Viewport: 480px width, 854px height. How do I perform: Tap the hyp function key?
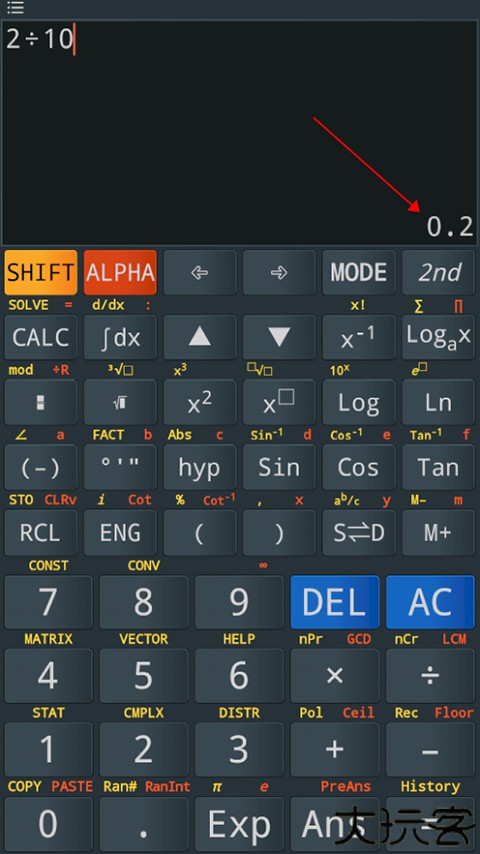pyautogui.click(x=199, y=467)
